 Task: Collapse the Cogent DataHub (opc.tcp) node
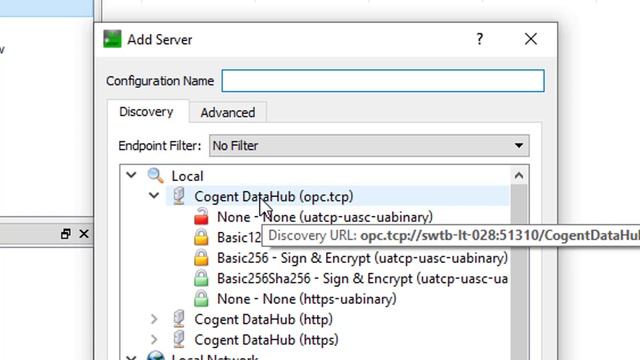pos(154,196)
